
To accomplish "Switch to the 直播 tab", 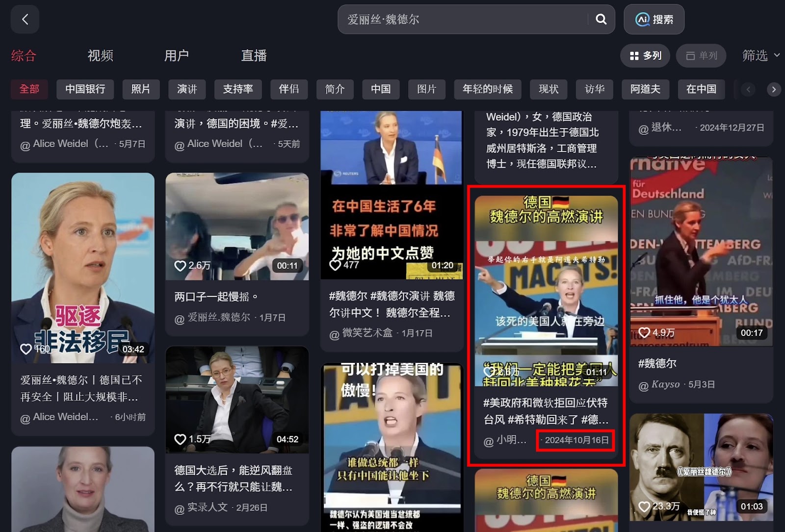I will pos(254,56).
